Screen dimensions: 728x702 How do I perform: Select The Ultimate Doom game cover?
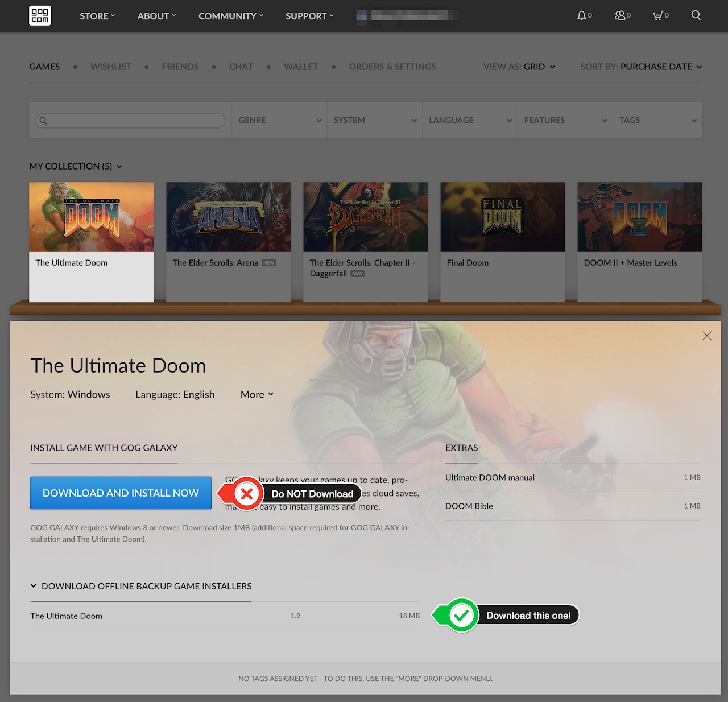point(92,217)
